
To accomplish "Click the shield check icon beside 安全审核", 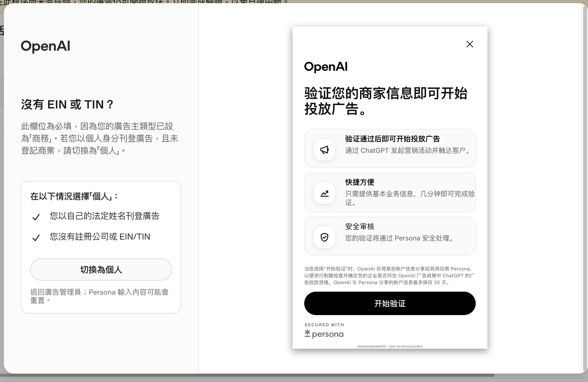I will coord(324,237).
